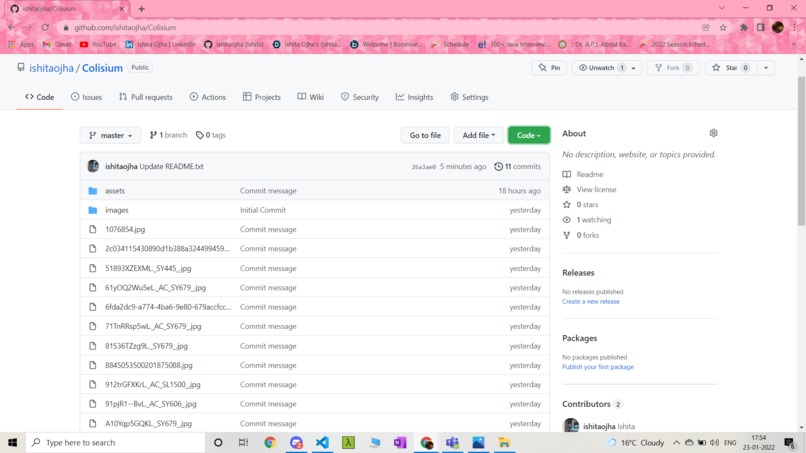Open the Projects tab

[262, 97]
